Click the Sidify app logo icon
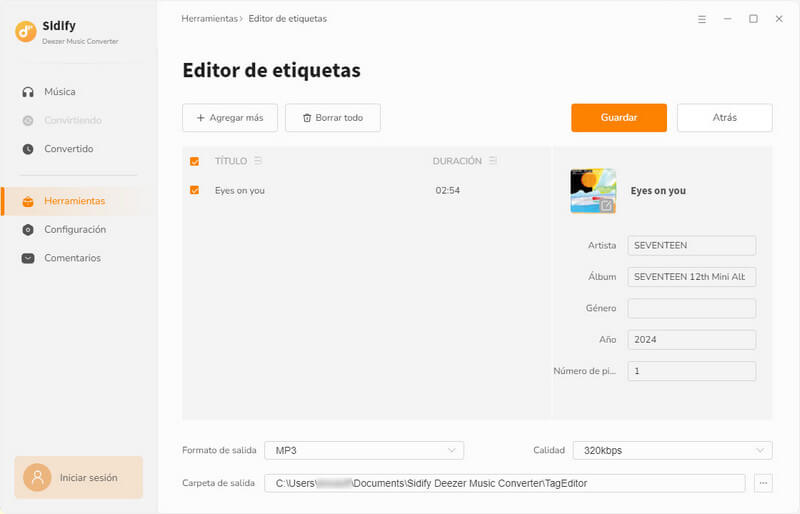The width and height of the screenshot is (800, 514). [x=26, y=32]
